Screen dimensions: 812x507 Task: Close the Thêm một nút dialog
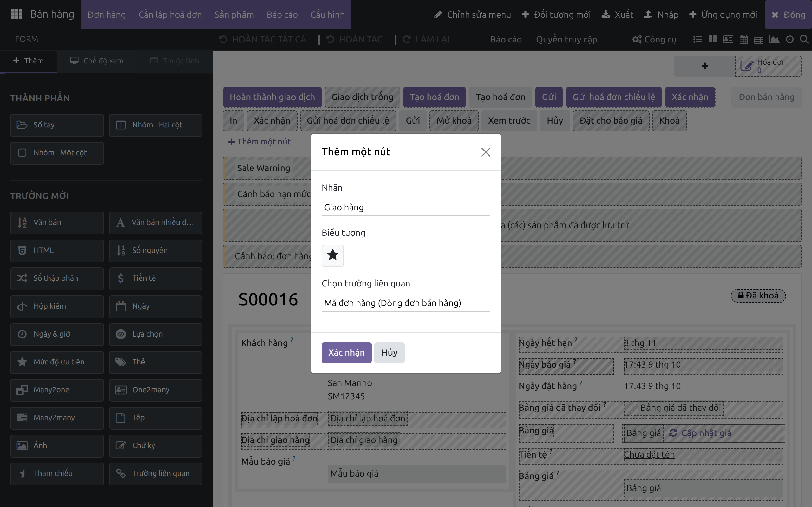486,152
